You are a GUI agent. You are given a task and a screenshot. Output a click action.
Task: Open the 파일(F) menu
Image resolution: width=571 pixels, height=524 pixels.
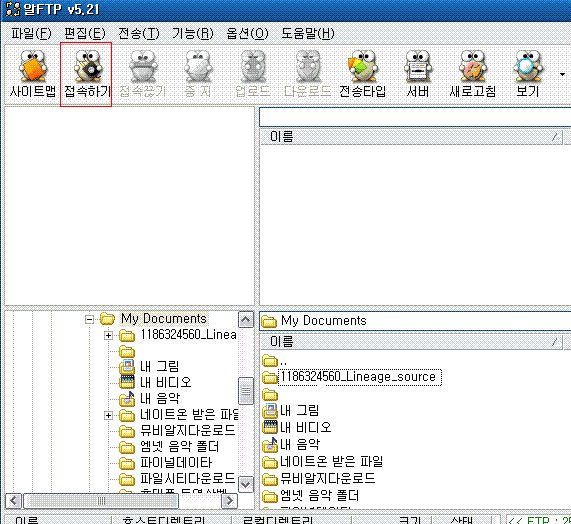tap(31, 34)
